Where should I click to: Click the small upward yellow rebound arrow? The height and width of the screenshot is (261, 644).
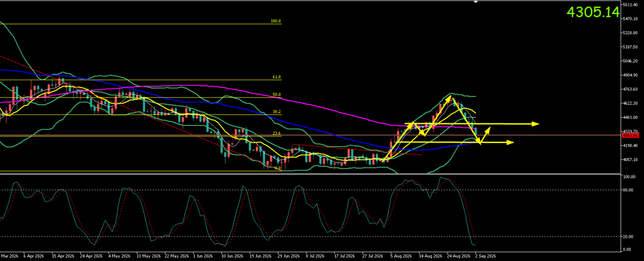tap(485, 135)
